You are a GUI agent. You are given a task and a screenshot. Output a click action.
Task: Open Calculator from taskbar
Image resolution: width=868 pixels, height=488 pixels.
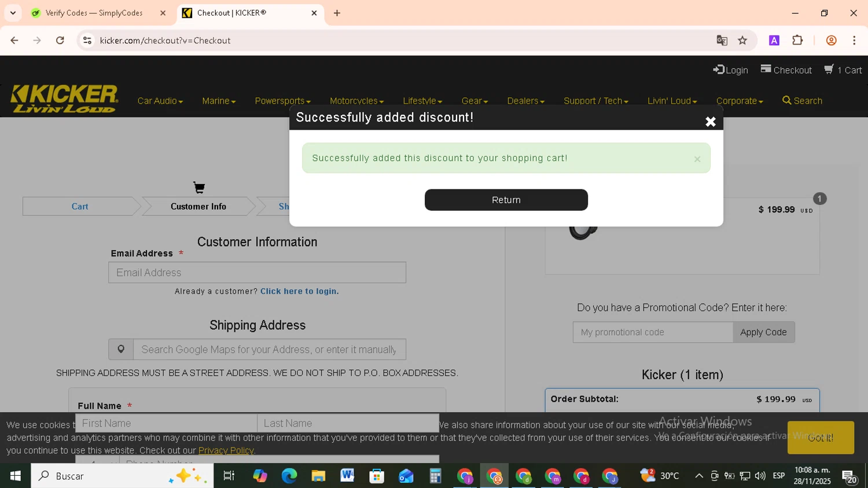pos(435,476)
